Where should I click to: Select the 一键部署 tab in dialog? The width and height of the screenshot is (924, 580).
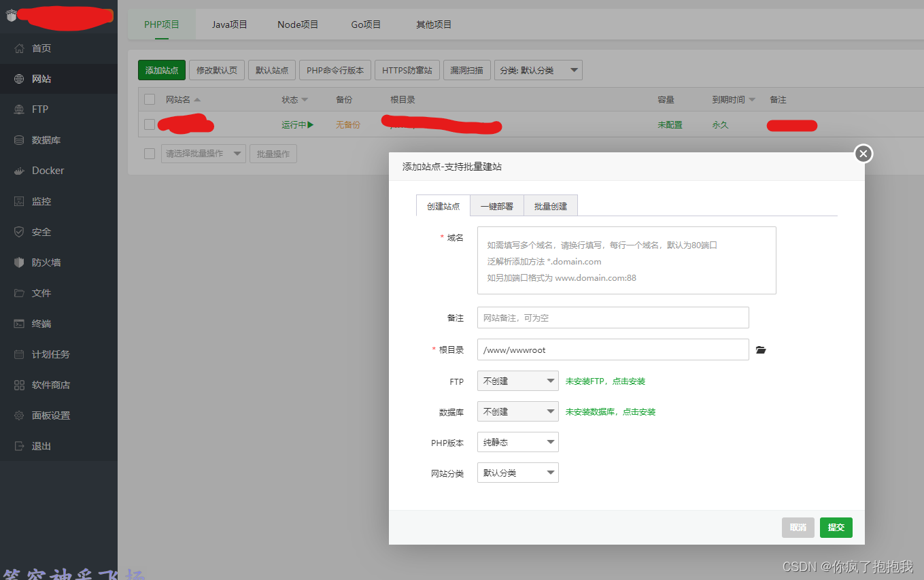pyautogui.click(x=497, y=206)
